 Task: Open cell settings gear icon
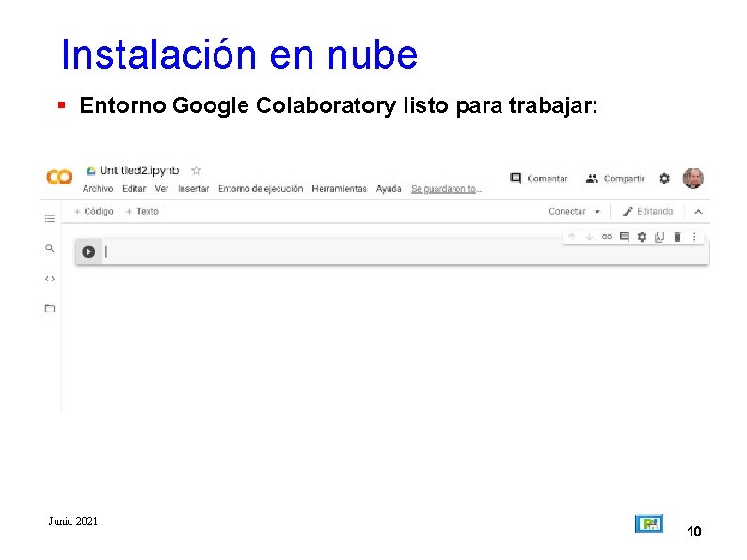[643, 237]
